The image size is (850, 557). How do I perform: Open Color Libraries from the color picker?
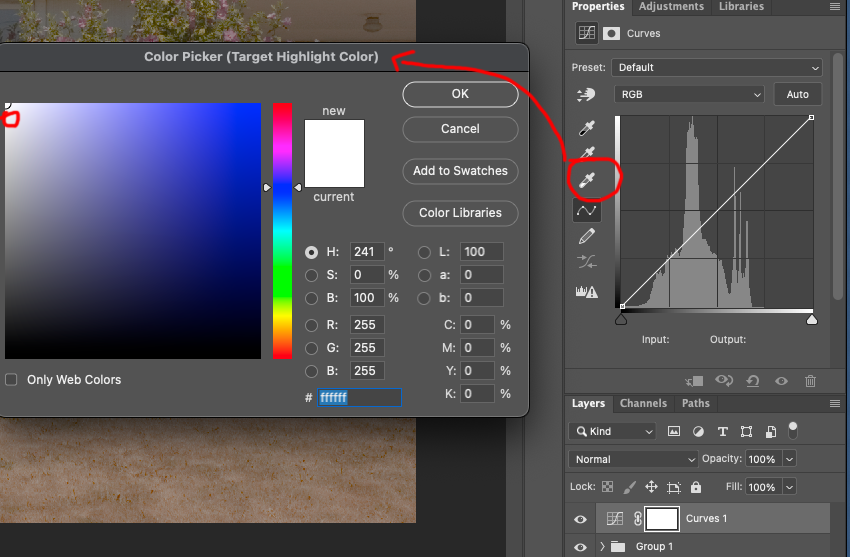click(x=460, y=213)
